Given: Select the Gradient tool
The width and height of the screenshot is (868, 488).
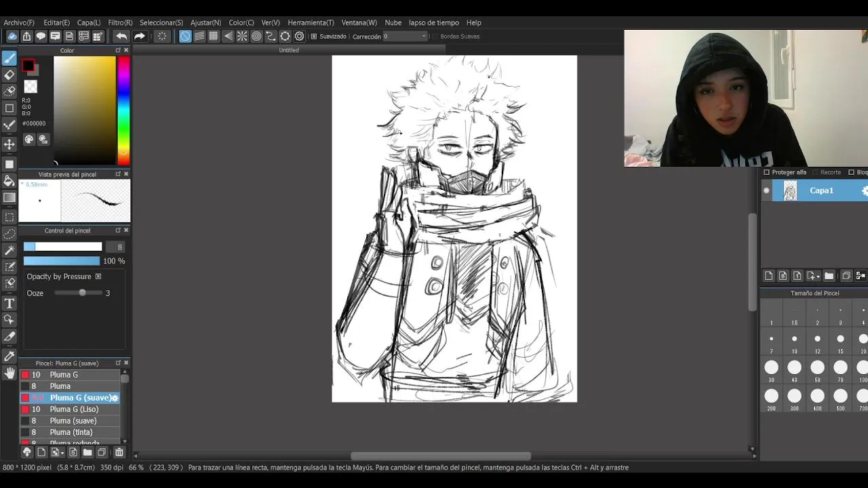Looking at the screenshot, I should pyautogui.click(x=9, y=198).
